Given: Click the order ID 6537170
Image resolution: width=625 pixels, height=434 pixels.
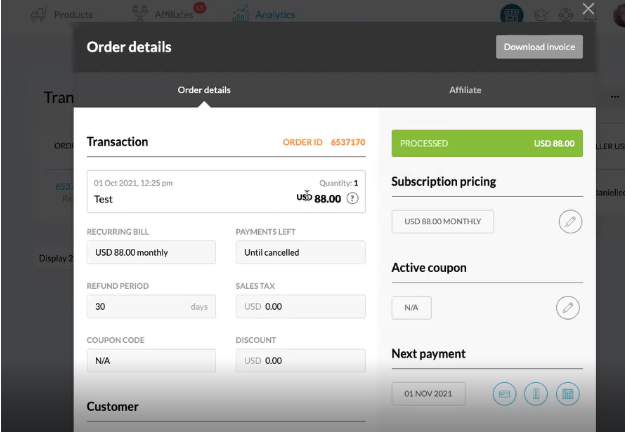Looking at the screenshot, I should pyautogui.click(x=348, y=142).
